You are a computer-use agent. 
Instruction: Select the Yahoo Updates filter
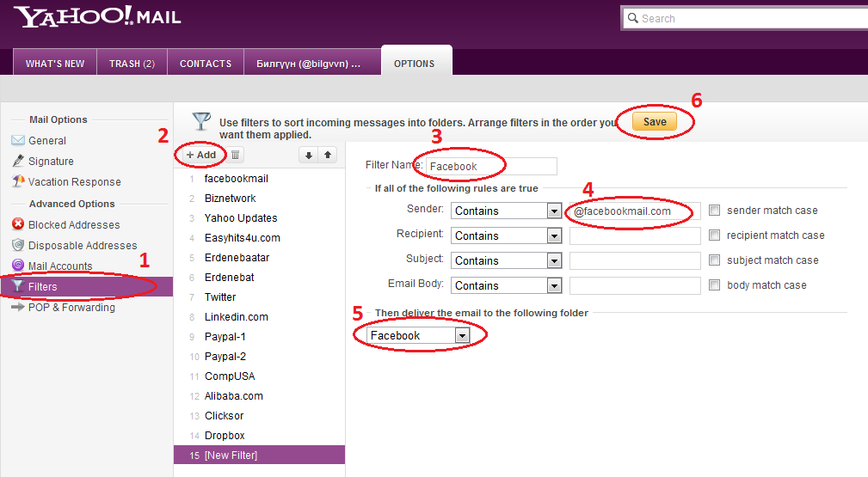coord(259,218)
